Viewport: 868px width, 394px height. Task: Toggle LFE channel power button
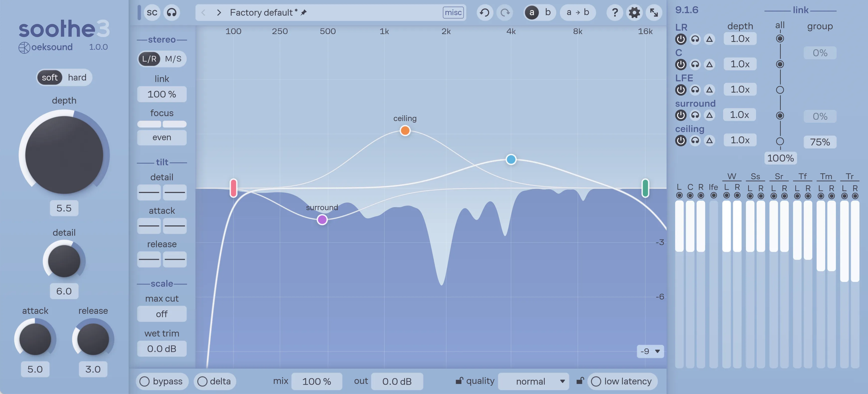tap(681, 90)
